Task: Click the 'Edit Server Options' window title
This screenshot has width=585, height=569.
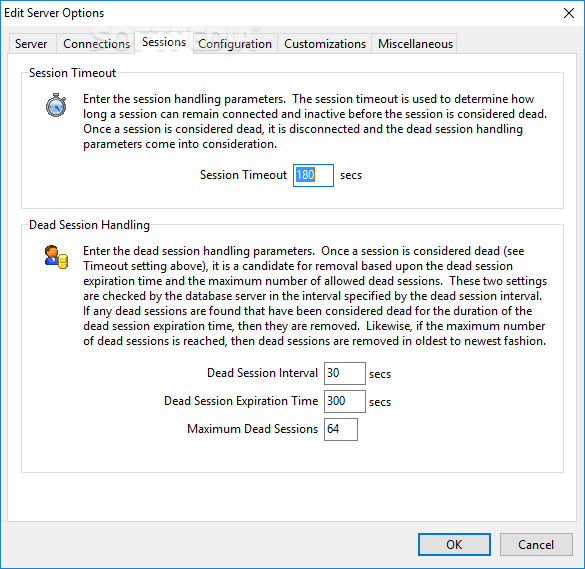Action: tap(54, 13)
